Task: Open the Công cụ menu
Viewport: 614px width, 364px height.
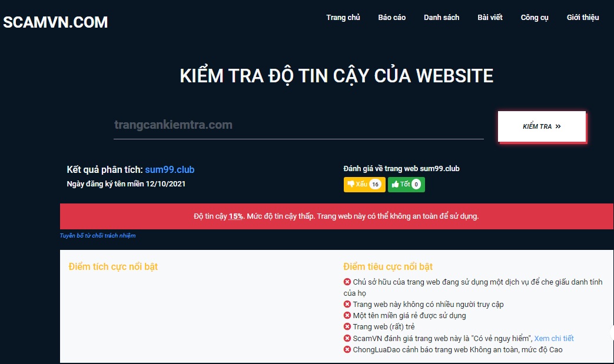Action: click(x=533, y=17)
